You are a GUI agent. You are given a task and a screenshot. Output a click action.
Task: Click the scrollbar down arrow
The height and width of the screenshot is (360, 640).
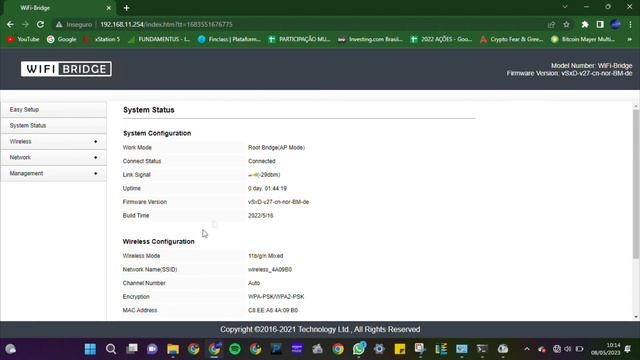pos(636,317)
